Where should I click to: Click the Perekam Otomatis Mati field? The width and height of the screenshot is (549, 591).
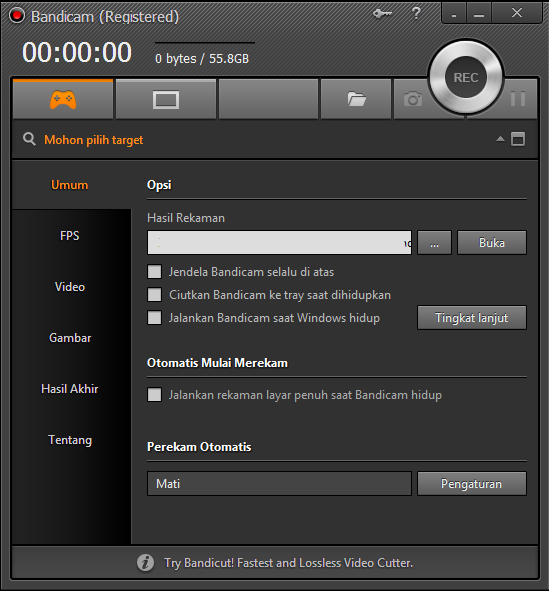[279, 484]
